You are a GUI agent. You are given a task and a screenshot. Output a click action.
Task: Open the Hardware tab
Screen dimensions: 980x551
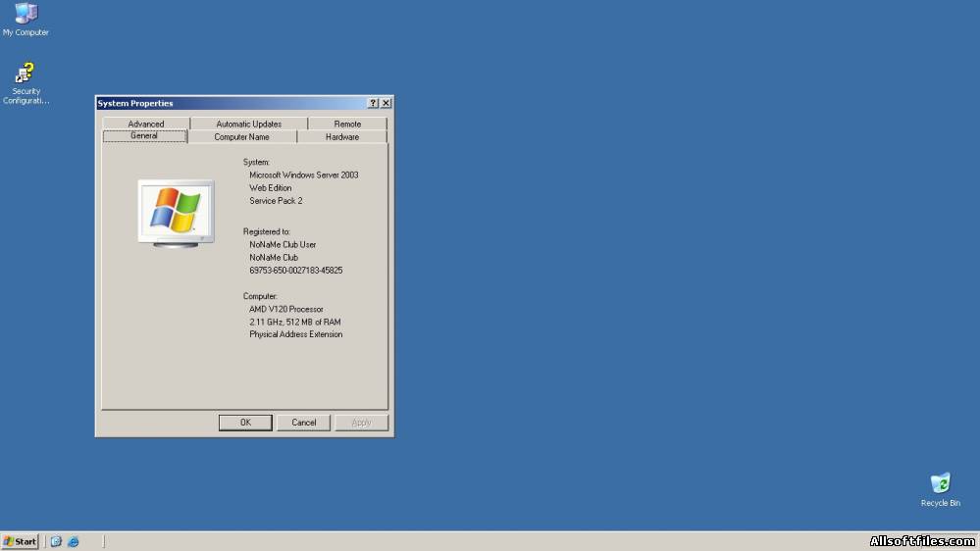[x=342, y=137]
